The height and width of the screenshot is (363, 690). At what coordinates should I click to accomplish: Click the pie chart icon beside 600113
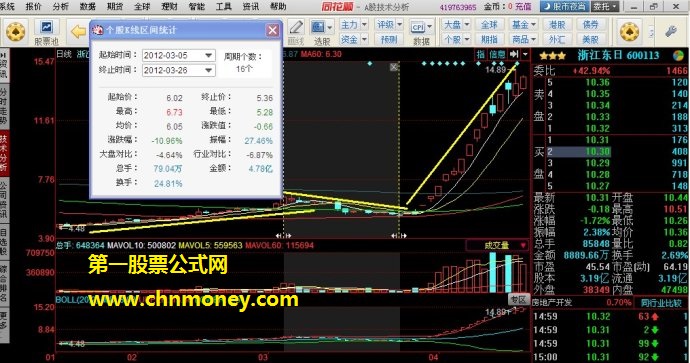[678, 55]
